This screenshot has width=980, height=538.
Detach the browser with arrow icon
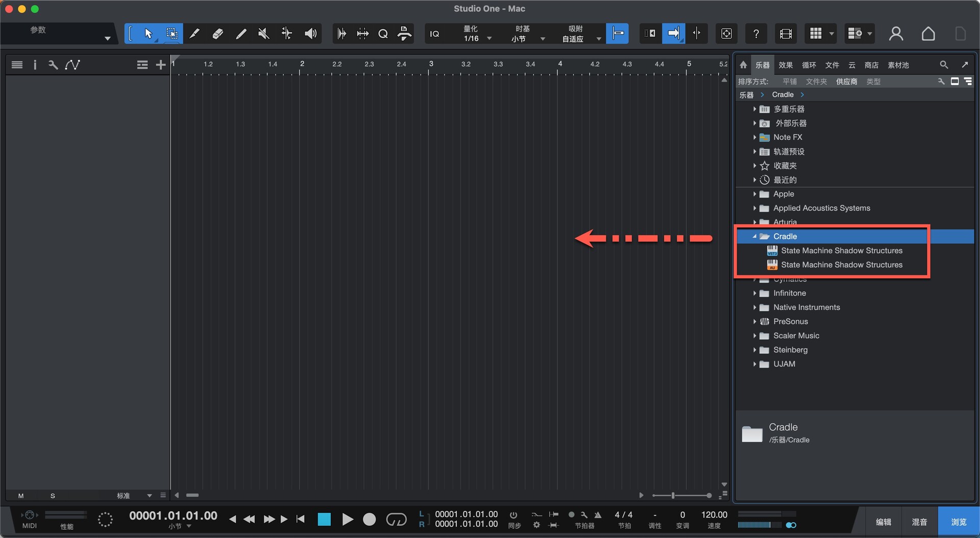click(x=965, y=65)
